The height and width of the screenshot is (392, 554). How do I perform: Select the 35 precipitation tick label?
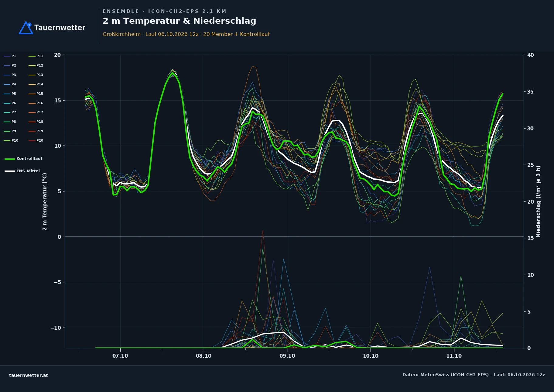531,92
